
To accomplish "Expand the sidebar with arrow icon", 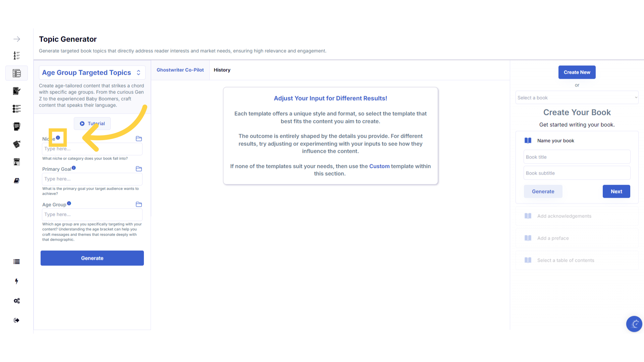I will point(16,39).
